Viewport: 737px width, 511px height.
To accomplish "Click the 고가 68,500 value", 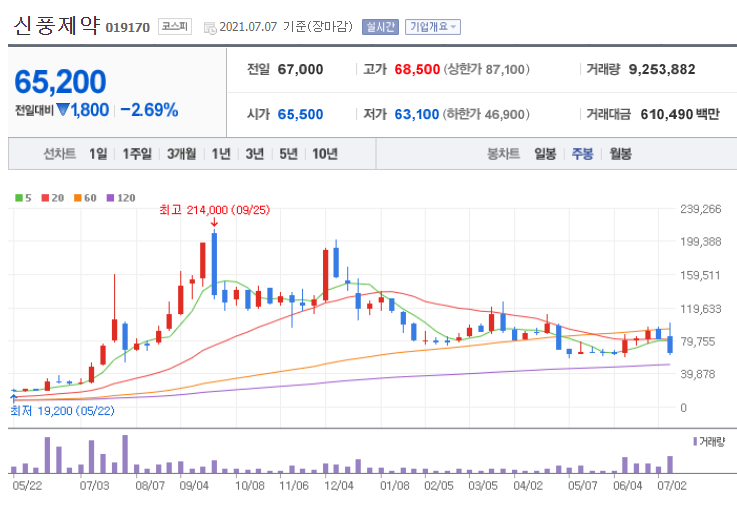I will click(417, 70).
